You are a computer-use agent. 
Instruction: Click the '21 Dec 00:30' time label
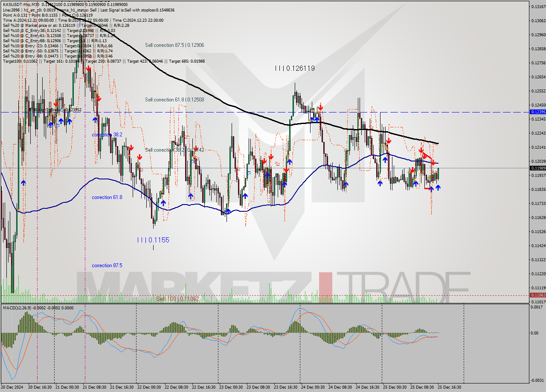[x=67, y=387]
